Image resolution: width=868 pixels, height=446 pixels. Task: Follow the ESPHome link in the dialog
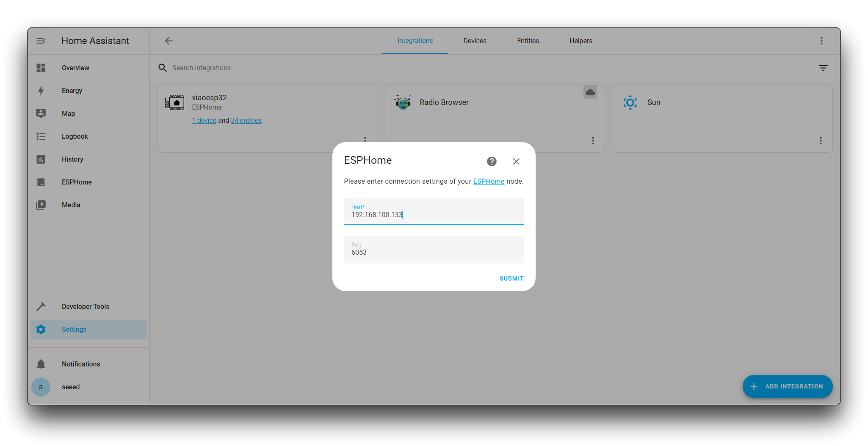pyautogui.click(x=489, y=181)
